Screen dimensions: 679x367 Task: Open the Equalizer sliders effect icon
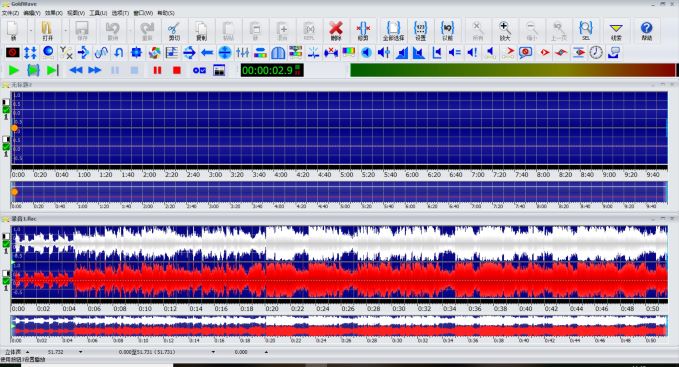[x=242, y=53]
